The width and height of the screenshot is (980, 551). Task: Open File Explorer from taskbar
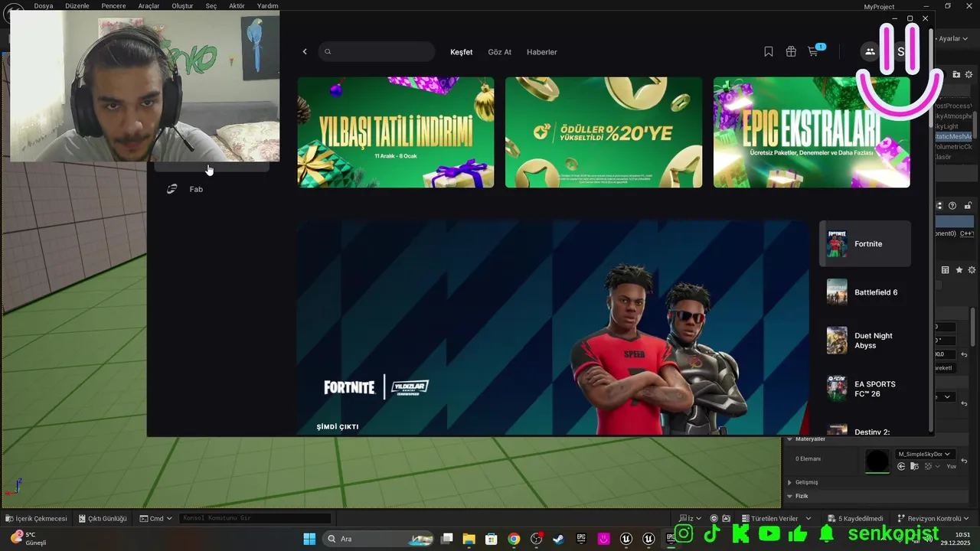[469, 539]
